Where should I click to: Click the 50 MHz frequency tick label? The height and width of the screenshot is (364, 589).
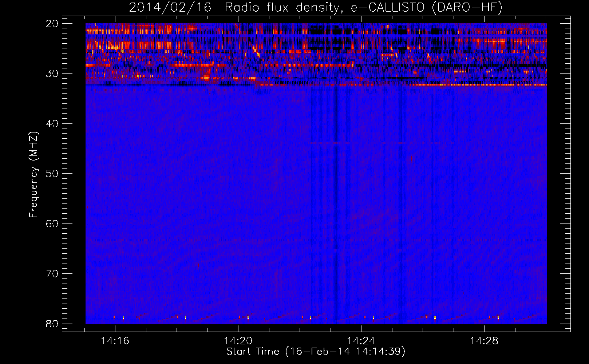52,174
